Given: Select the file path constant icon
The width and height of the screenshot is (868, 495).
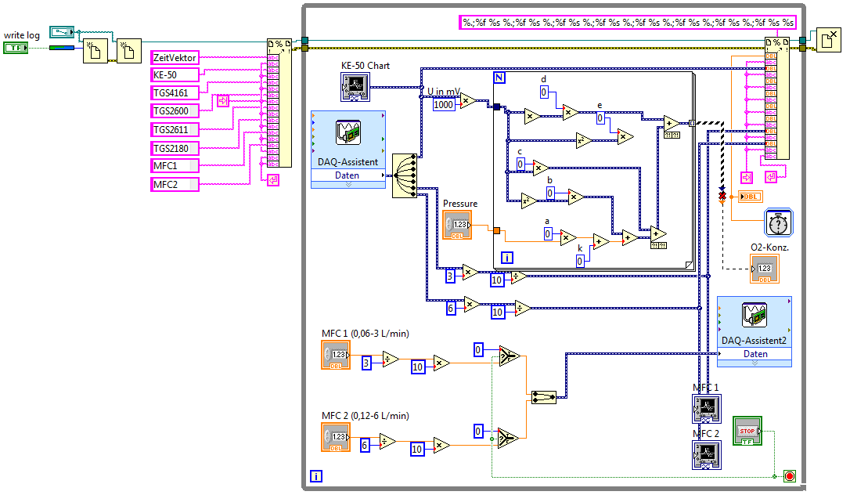Looking at the screenshot, I should 62,31.
